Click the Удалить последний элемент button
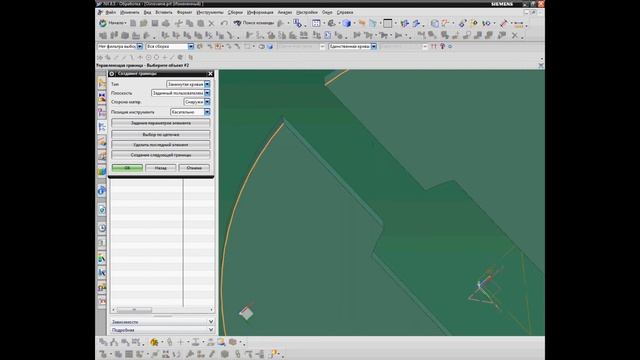Screen dimensions: 640x360 pyautogui.click(x=161, y=144)
